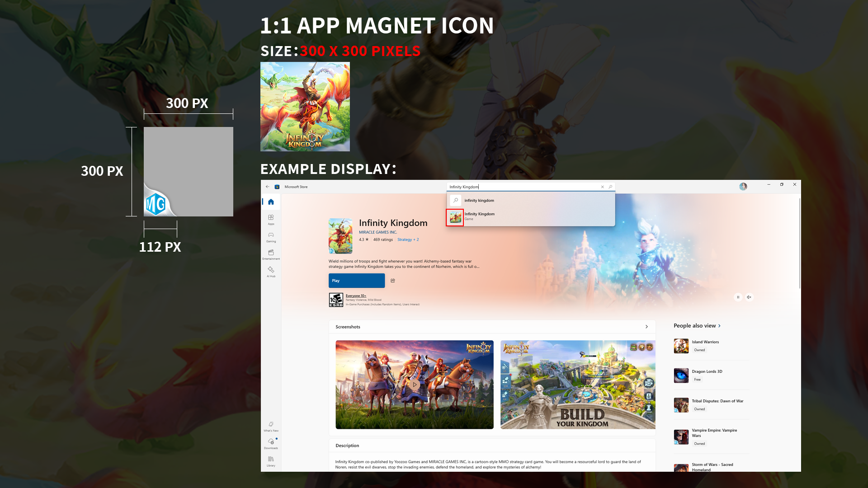Click the Infinity Kingdom app icon on page
The image size is (868, 488).
coord(340,236)
